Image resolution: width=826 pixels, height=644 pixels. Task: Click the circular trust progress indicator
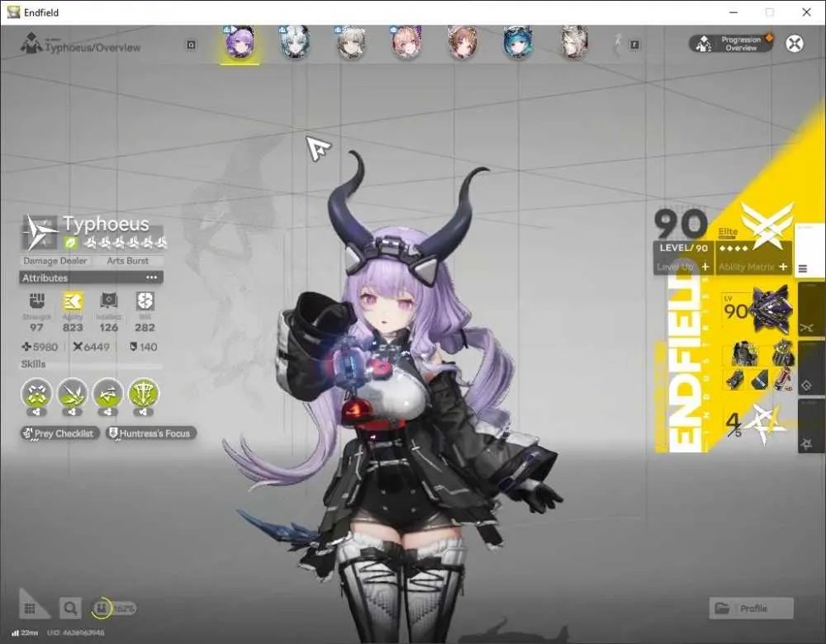[x=101, y=608]
